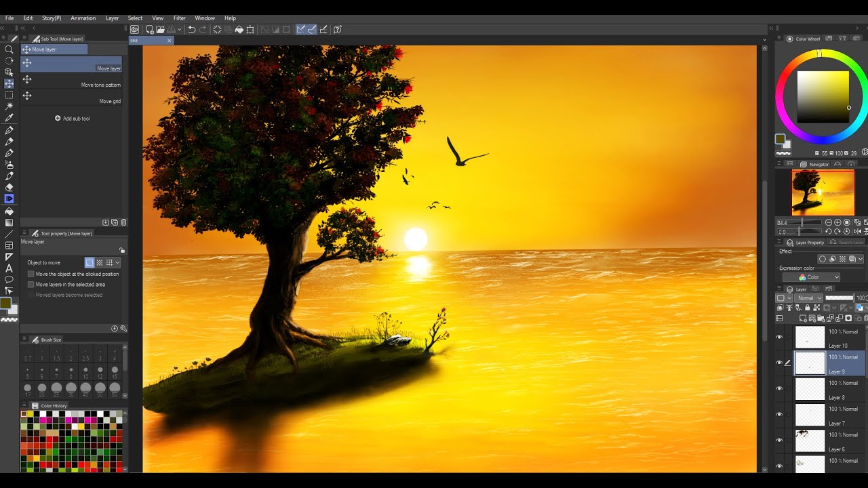Click the layer opacity slider

coord(840,298)
